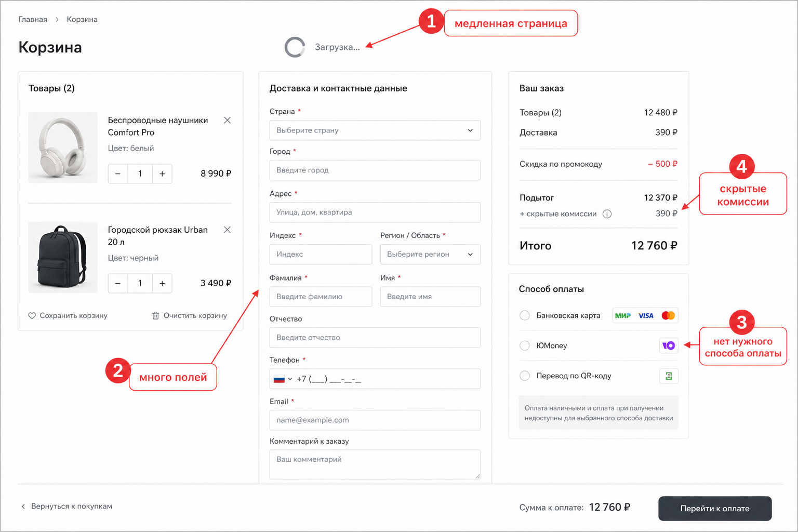Increase quantity of Comfort Pro headphones
Image resolution: width=798 pixels, height=532 pixels.
pos(162,174)
